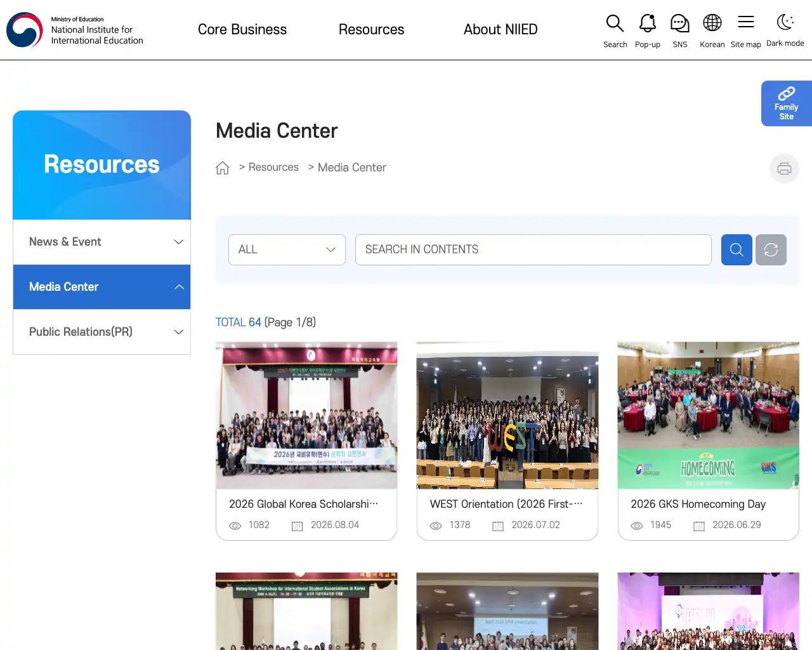Open the WEST Orientation post title
Screen dimensions: 812x650
506,504
